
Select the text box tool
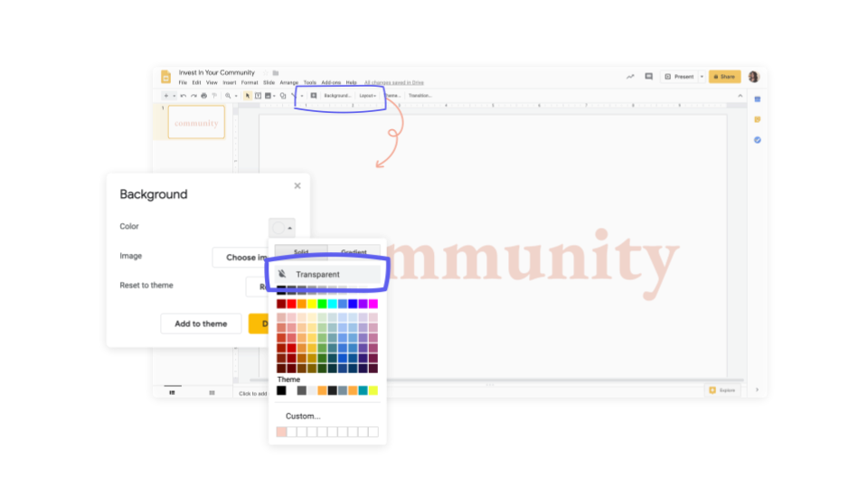click(258, 96)
